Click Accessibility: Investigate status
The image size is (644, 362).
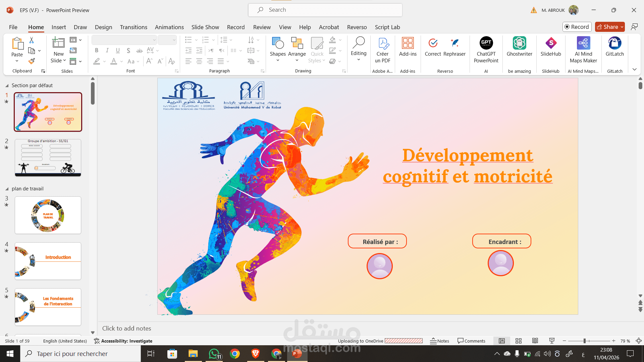(123, 341)
